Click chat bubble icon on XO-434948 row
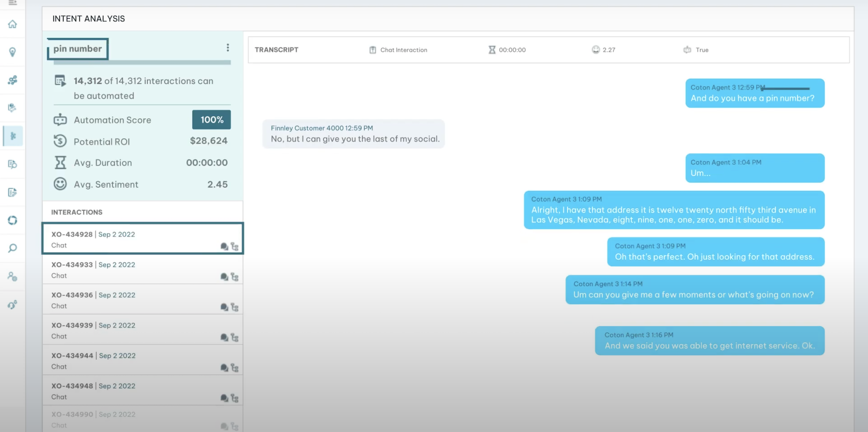The width and height of the screenshot is (868, 432). click(224, 398)
